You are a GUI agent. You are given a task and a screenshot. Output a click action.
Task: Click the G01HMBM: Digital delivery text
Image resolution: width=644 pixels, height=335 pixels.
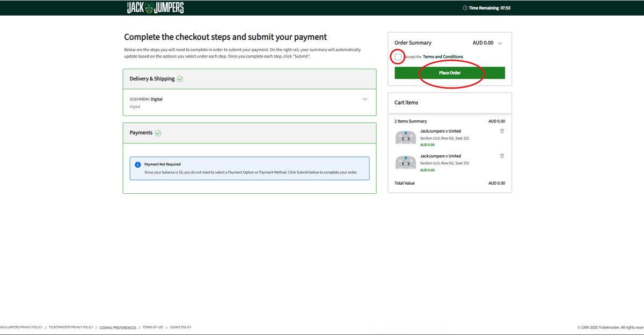click(146, 99)
